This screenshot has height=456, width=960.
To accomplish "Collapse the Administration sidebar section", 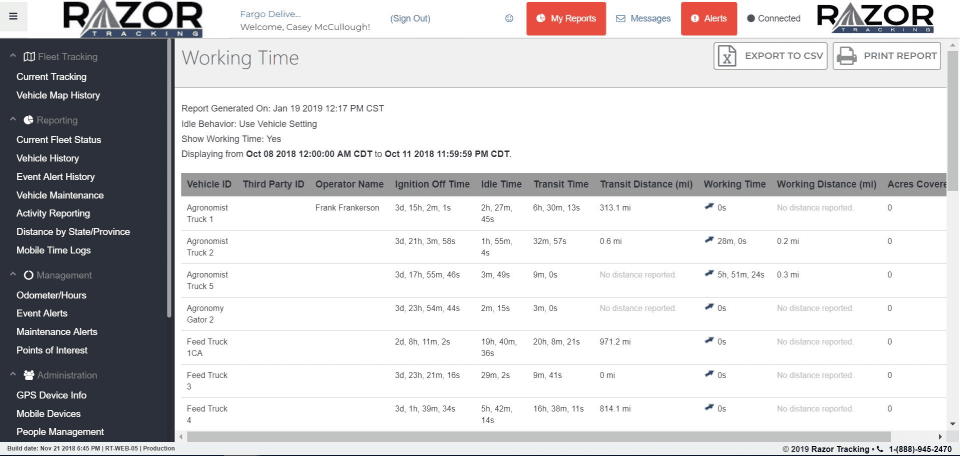I will click(12, 375).
